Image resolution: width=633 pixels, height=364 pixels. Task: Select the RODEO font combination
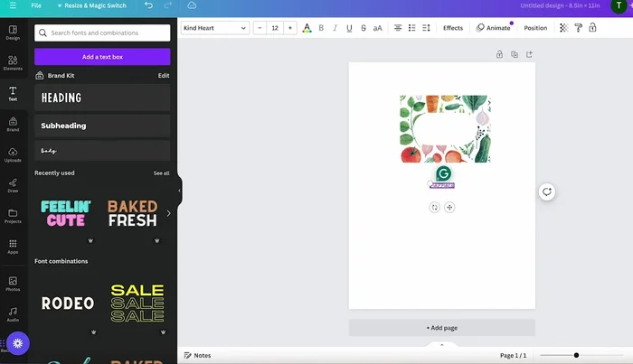click(x=68, y=303)
